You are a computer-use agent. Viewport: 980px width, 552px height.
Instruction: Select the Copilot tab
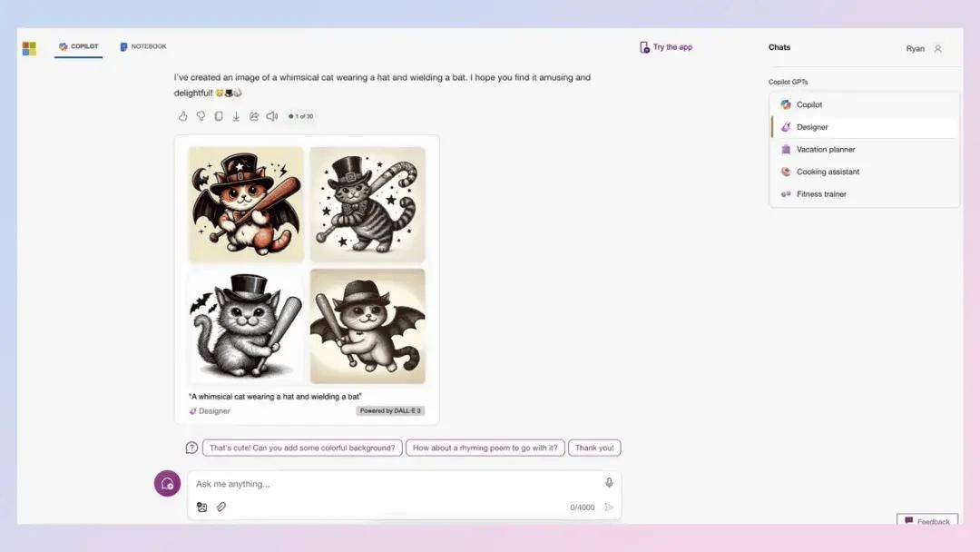(x=78, y=46)
